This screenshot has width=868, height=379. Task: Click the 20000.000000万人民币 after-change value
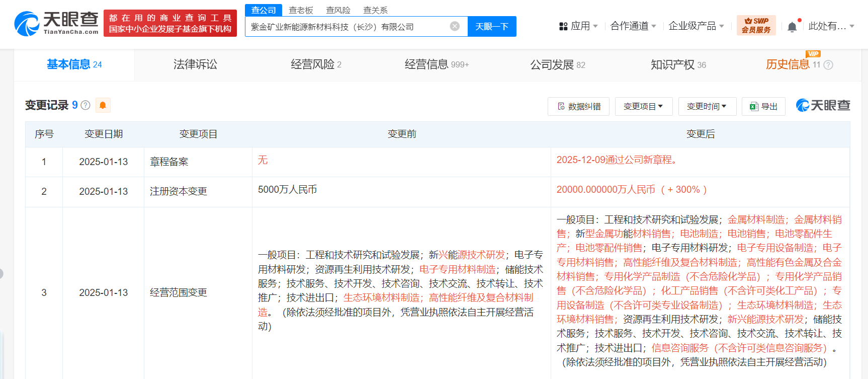(632, 190)
